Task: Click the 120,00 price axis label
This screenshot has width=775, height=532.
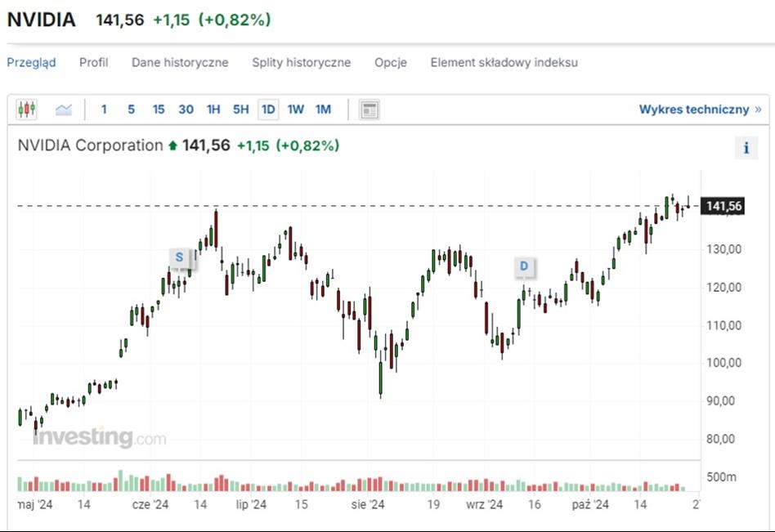Action: 723,287
